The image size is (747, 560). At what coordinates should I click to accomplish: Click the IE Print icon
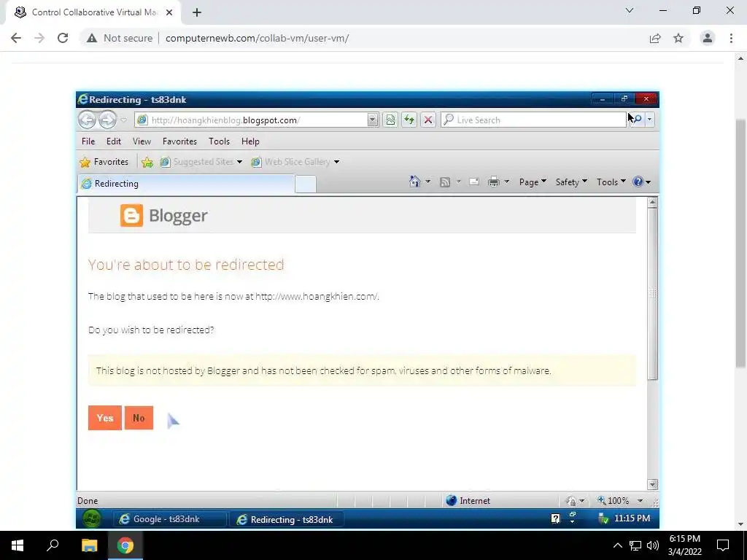tap(494, 182)
